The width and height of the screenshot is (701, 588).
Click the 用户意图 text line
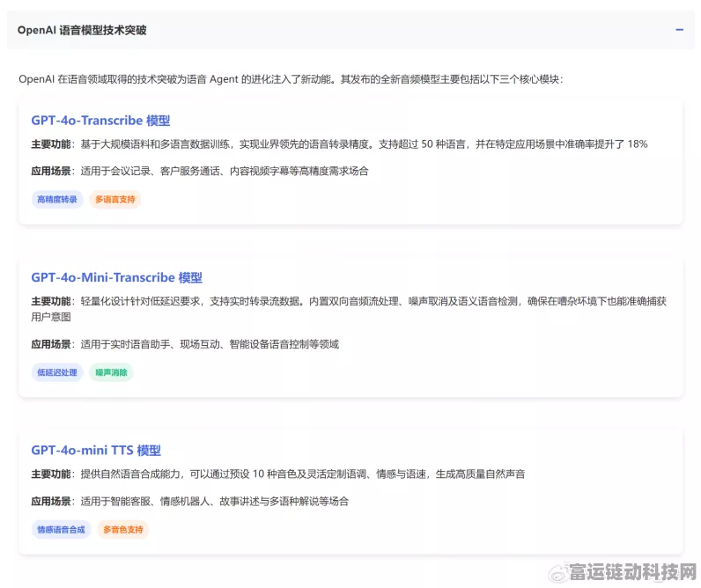[51, 317]
